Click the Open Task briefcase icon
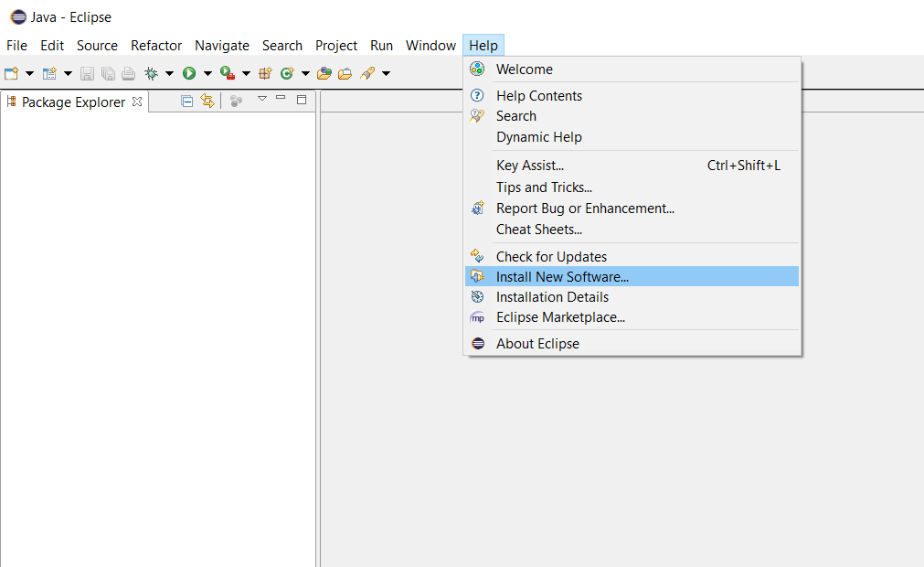The height and width of the screenshot is (567, 924). click(345, 73)
